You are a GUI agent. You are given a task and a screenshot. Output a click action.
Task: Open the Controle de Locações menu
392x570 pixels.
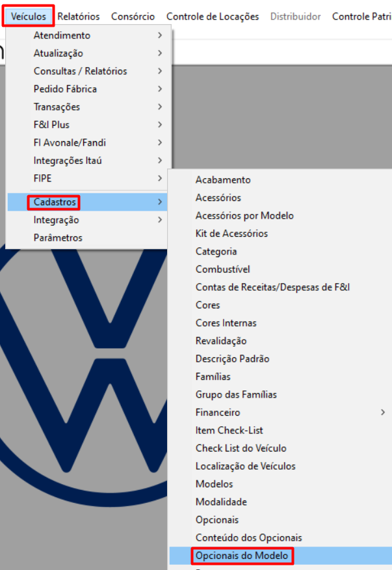pos(212,16)
